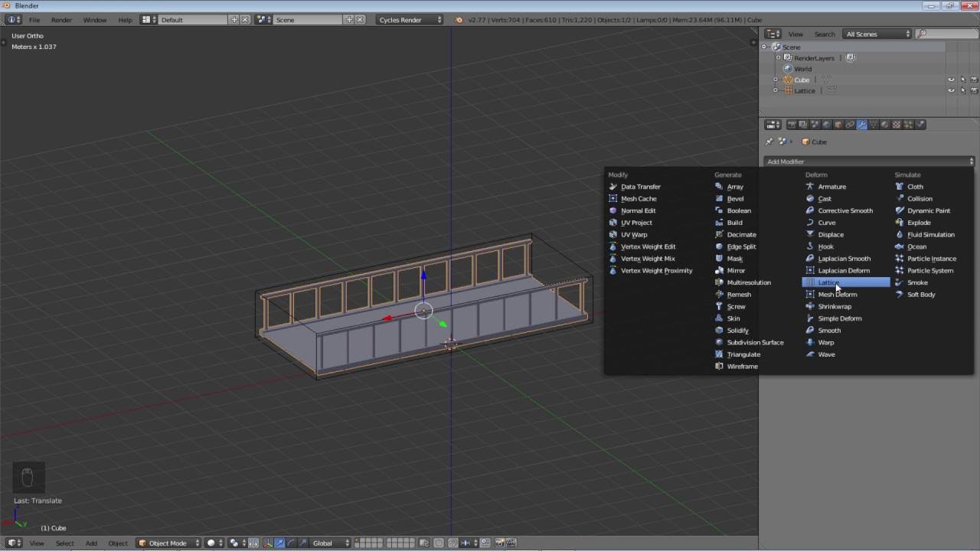Toggle the snap magnet in 3D header

452,543
